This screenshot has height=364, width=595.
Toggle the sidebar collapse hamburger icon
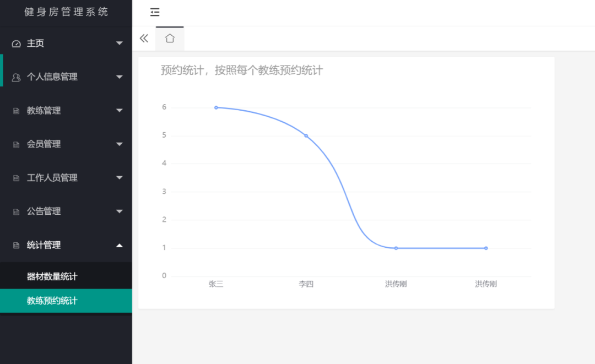pyautogui.click(x=155, y=12)
